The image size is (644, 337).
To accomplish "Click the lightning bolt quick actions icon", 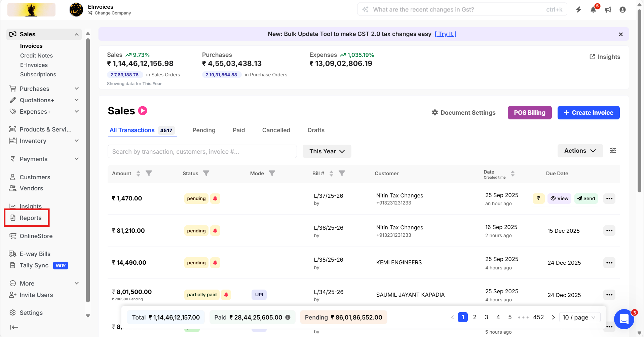I will click(578, 10).
